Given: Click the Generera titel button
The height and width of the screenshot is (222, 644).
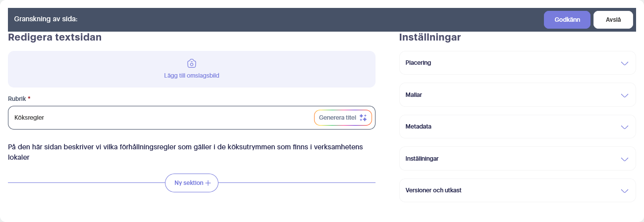Looking at the screenshot, I should pos(343,118).
